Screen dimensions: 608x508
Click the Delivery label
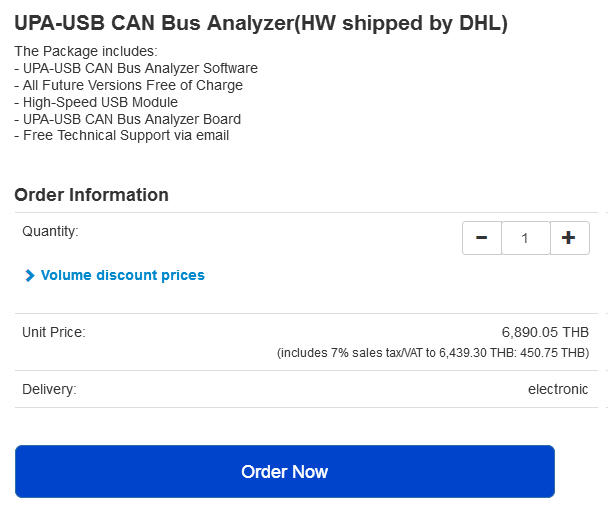point(49,389)
